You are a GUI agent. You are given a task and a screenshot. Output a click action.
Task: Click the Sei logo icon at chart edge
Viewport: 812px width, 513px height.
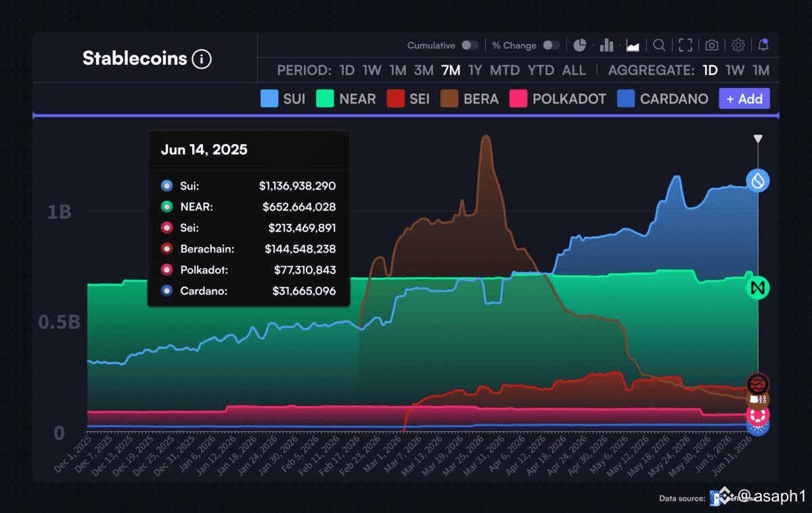pos(758,384)
